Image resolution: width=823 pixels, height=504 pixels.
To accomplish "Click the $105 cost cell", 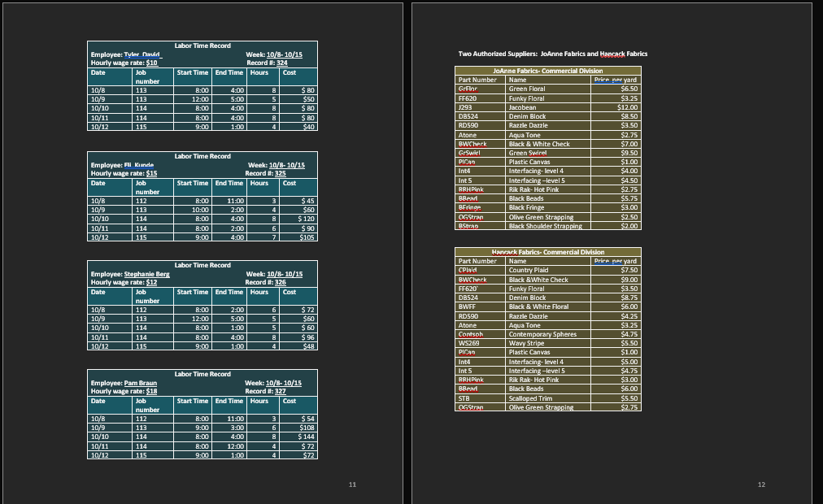I will 307,237.
